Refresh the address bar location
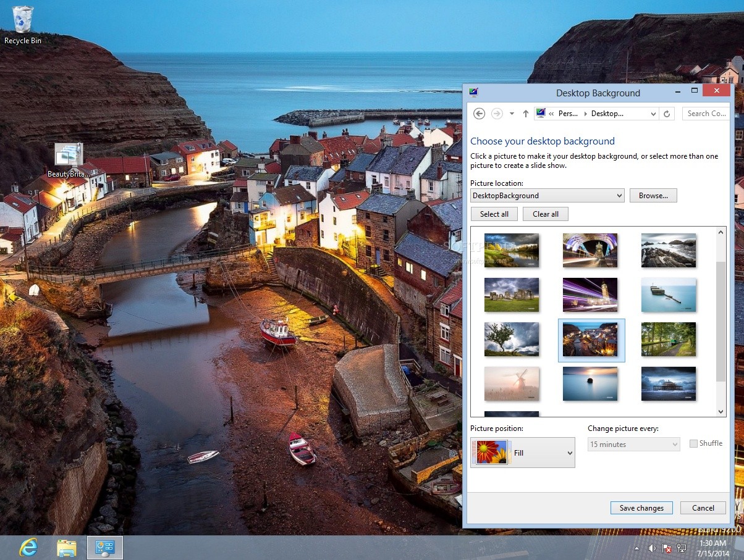744x560 pixels. click(667, 114)
